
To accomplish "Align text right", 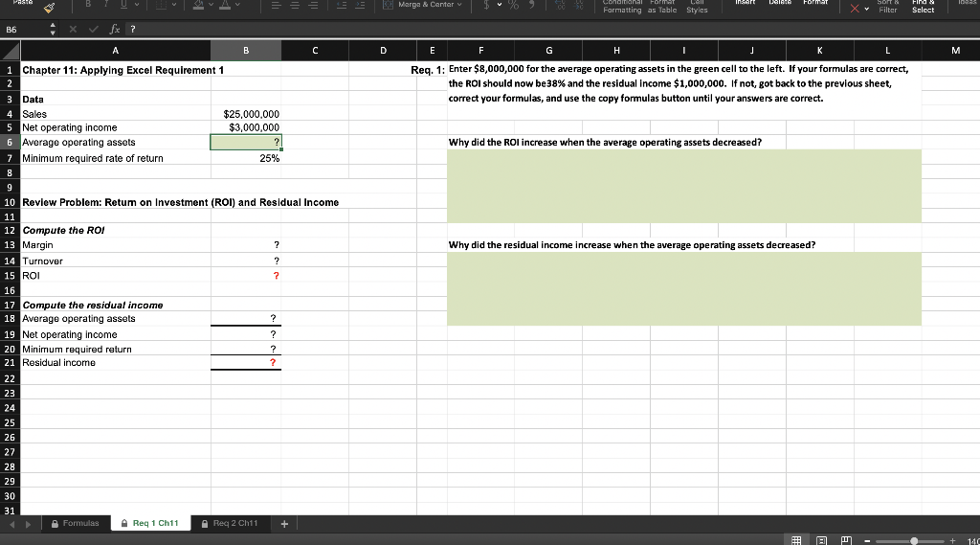I will click(313, 5).
